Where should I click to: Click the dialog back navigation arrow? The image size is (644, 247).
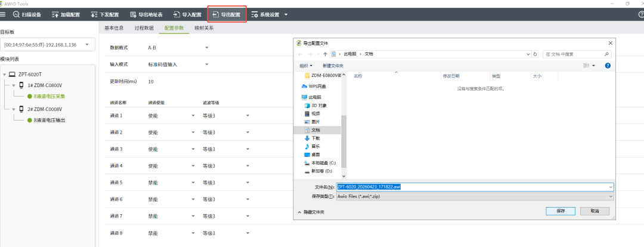tap(300, 54)
